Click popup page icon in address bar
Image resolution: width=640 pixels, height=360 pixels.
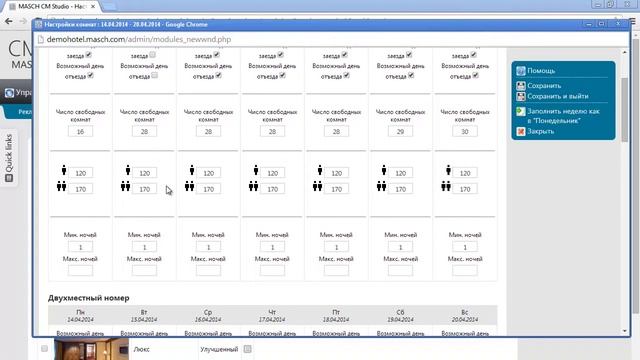(x=40, y=40)
